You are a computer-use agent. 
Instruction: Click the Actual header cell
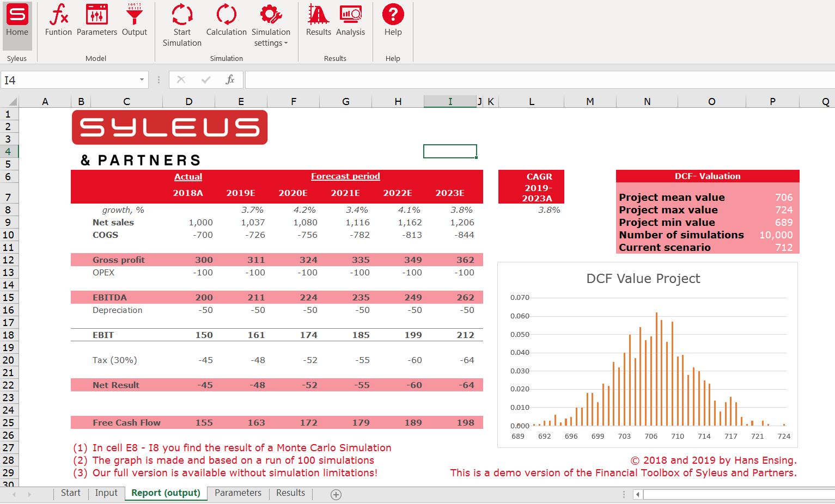188,177
